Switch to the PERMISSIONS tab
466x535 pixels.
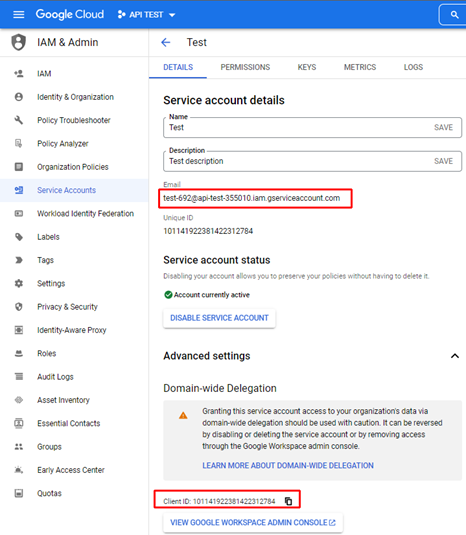coord(245,67)
